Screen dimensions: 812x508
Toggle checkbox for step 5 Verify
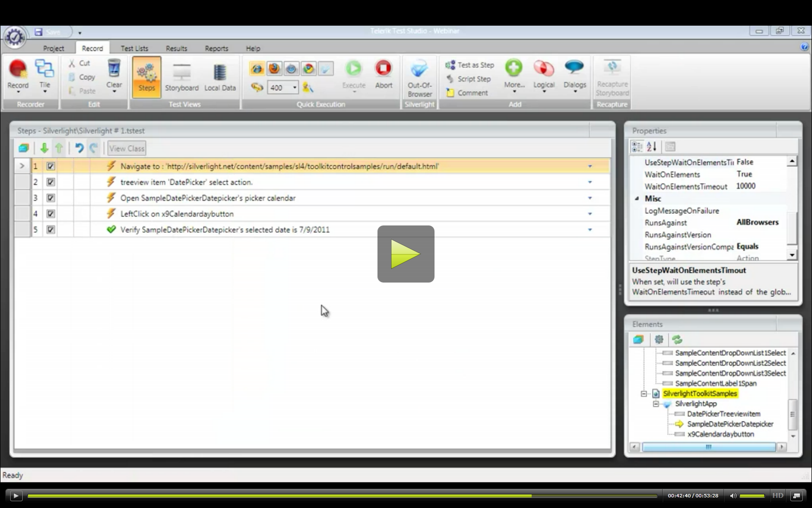click(x=51, y=230)
